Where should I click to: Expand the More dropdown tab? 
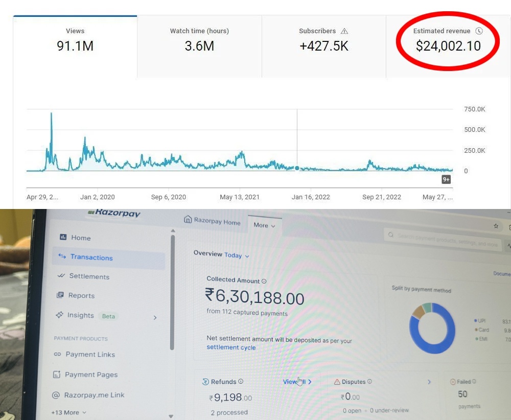(264, 225)
